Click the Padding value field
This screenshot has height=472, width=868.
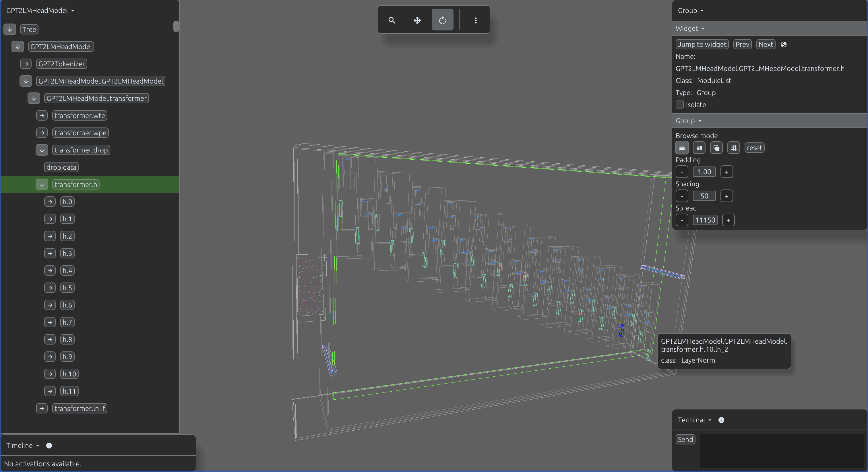tap(704, 172)
